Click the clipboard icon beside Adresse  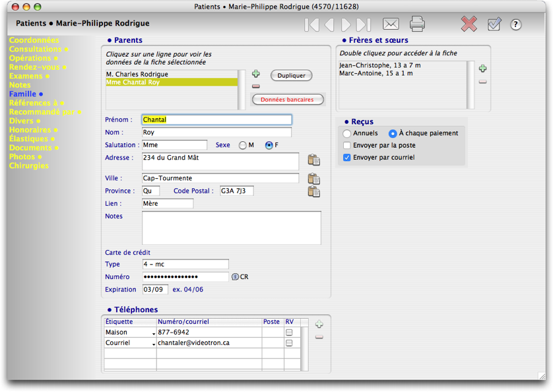314,160
